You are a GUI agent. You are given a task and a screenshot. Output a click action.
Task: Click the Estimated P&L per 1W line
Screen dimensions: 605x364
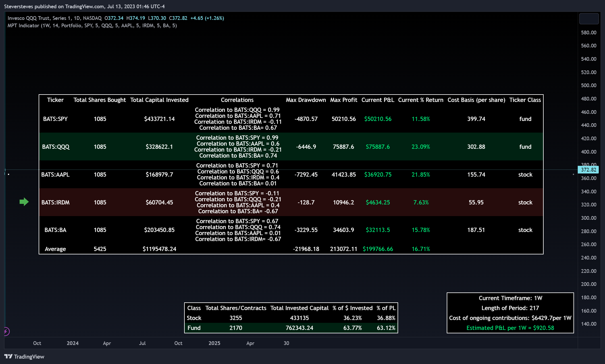coord(510,328)
